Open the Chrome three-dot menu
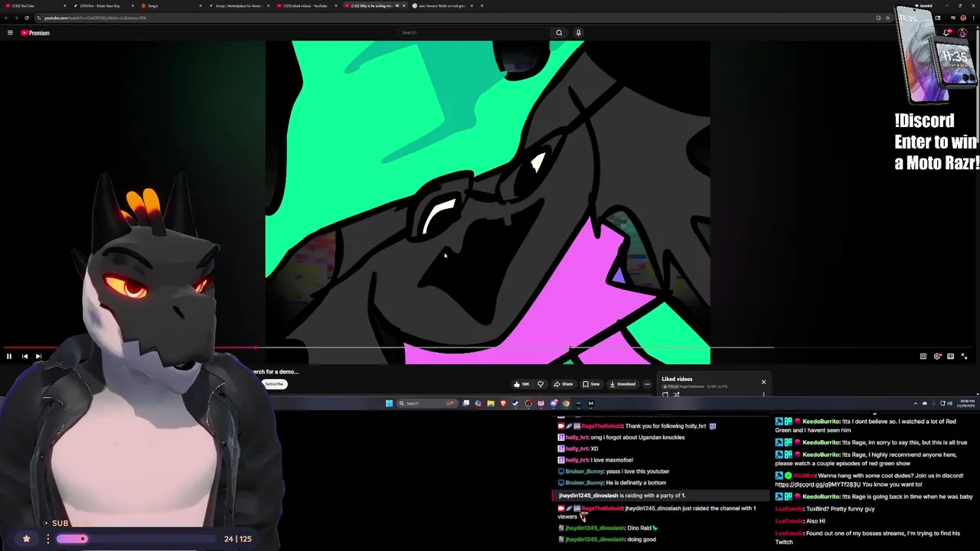The image size is (980, 551). pyautogui.click(x=973, y=18)
